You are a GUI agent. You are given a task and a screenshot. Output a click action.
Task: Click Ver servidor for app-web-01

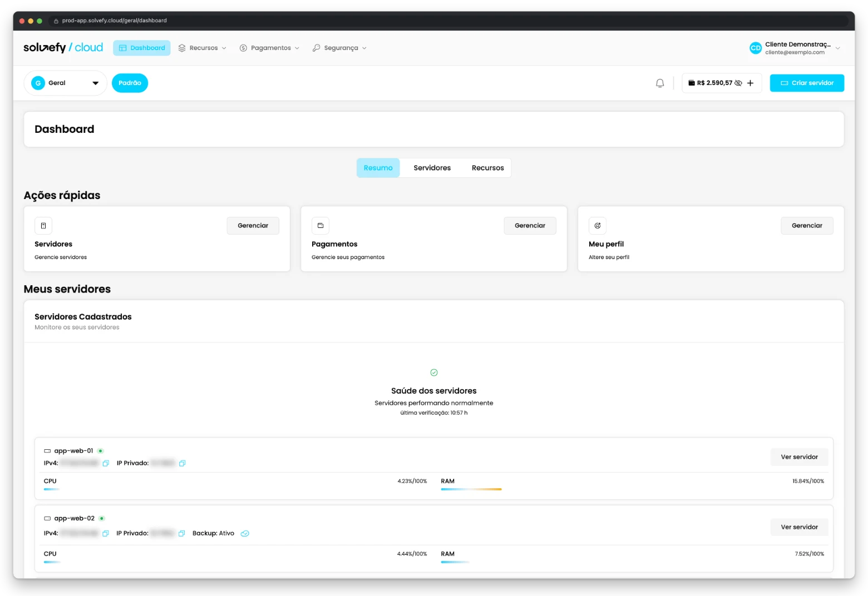(800, 457)
